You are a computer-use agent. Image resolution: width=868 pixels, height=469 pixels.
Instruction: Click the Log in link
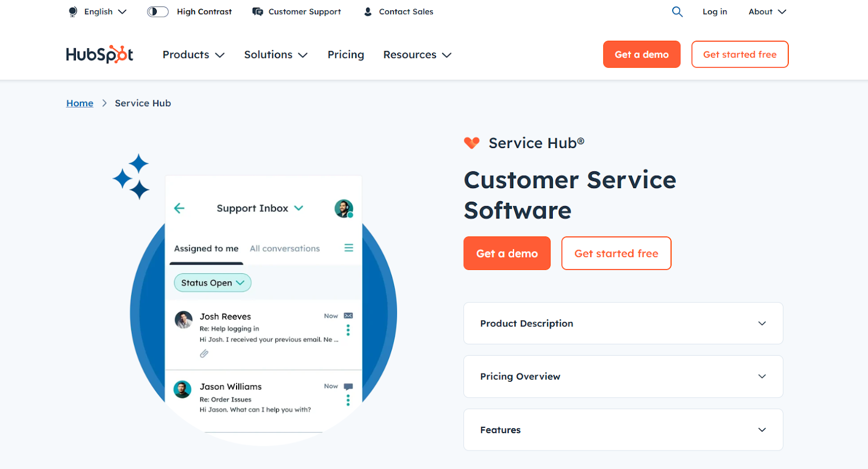[x=714, y=11]
